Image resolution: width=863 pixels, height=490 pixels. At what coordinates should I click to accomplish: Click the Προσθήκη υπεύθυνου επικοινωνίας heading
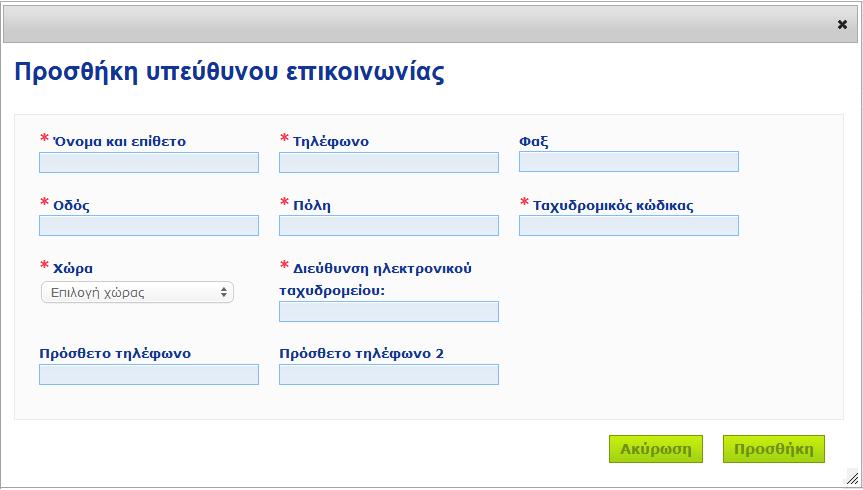229,73
